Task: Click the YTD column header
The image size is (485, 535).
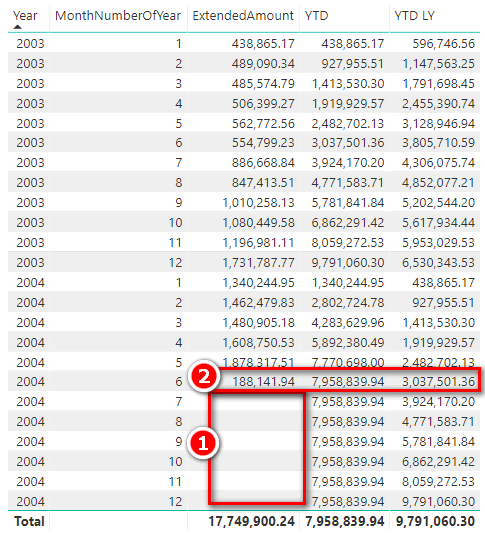Action: coord(316,15)
